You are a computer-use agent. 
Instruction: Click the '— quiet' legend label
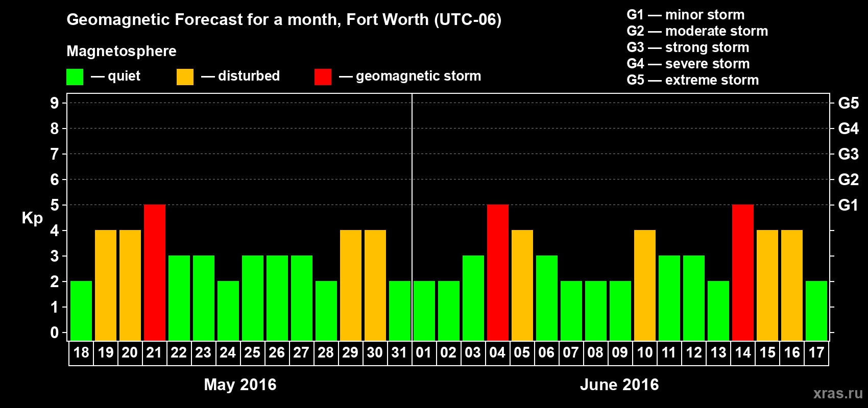[115, 76]
